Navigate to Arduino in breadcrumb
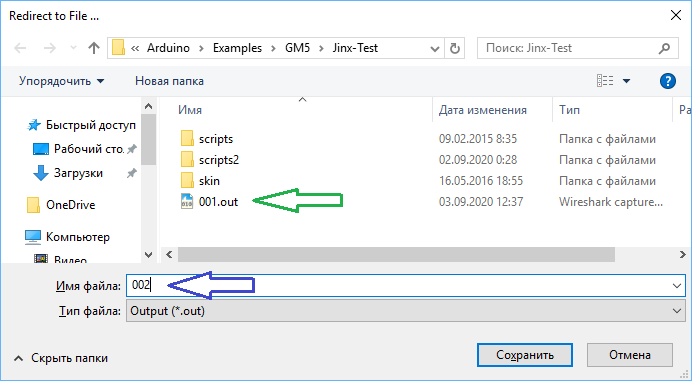The width and height of the screenshot is (692, 381). (x=168, y=48)
